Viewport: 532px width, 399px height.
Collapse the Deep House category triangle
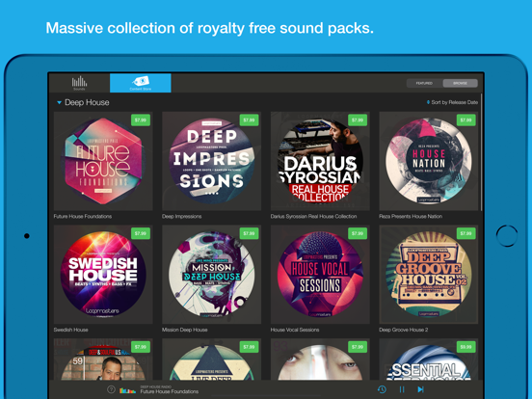coord(59,102)
